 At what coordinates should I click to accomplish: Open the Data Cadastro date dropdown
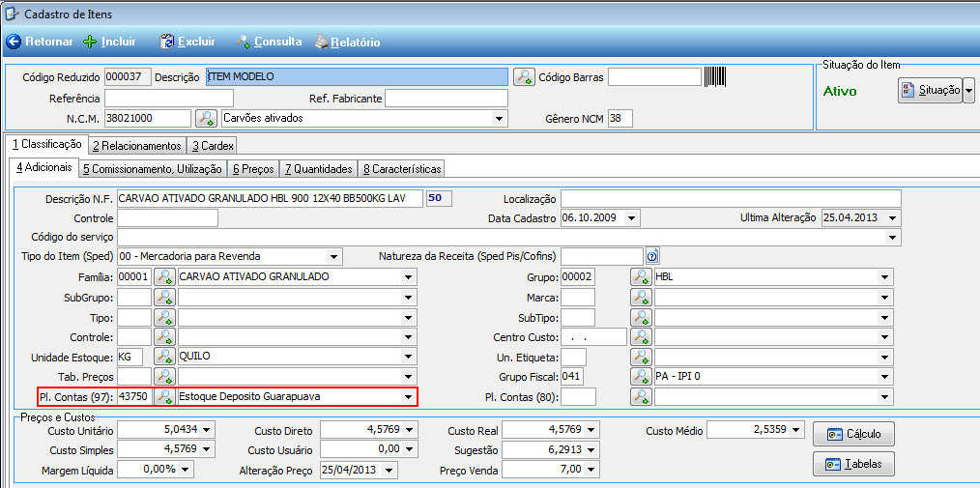pos(632,218)
